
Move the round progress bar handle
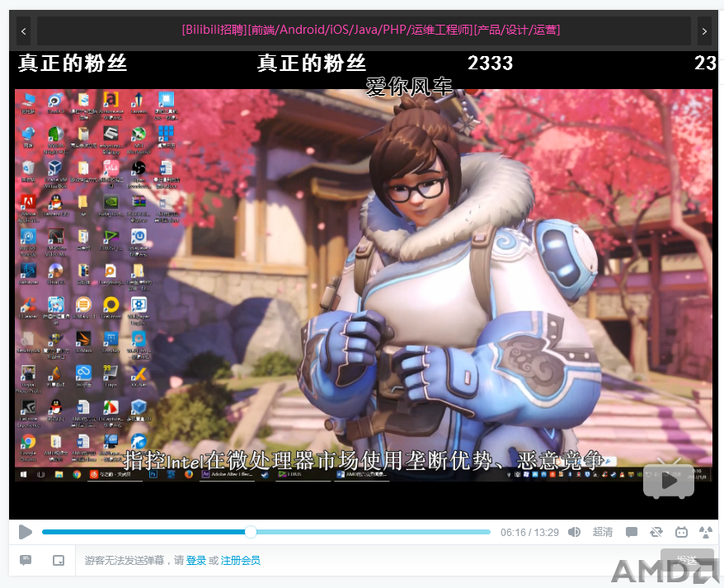pos(250,532)
